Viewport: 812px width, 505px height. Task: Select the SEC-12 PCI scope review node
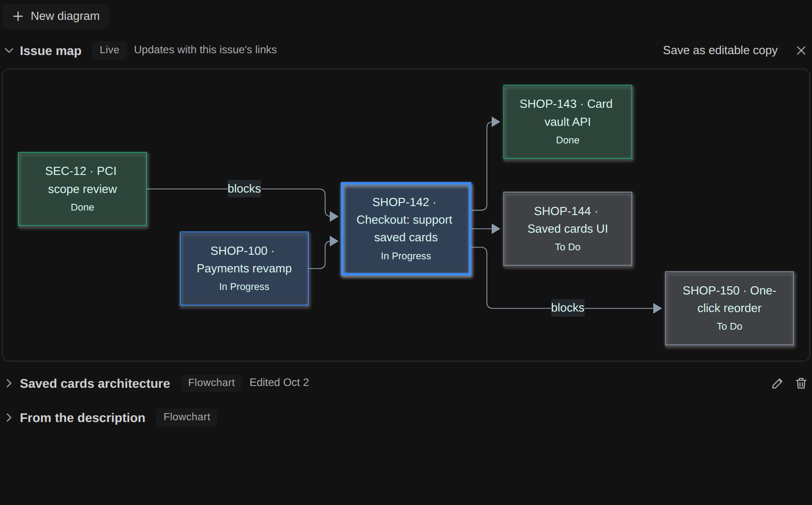coord(83,189)
